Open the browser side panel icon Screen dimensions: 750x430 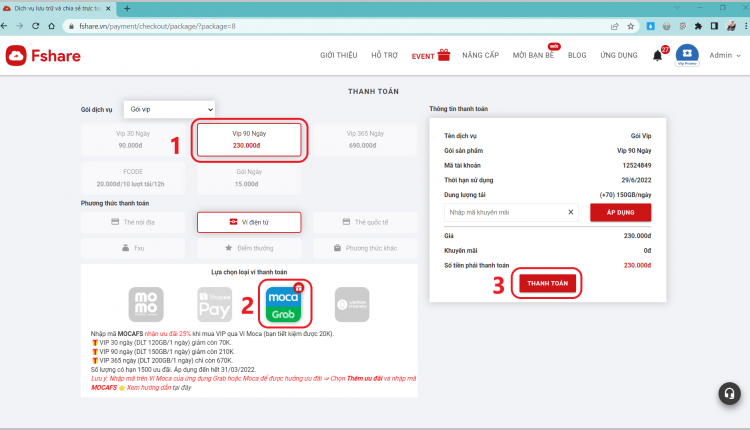coord(714,26)
